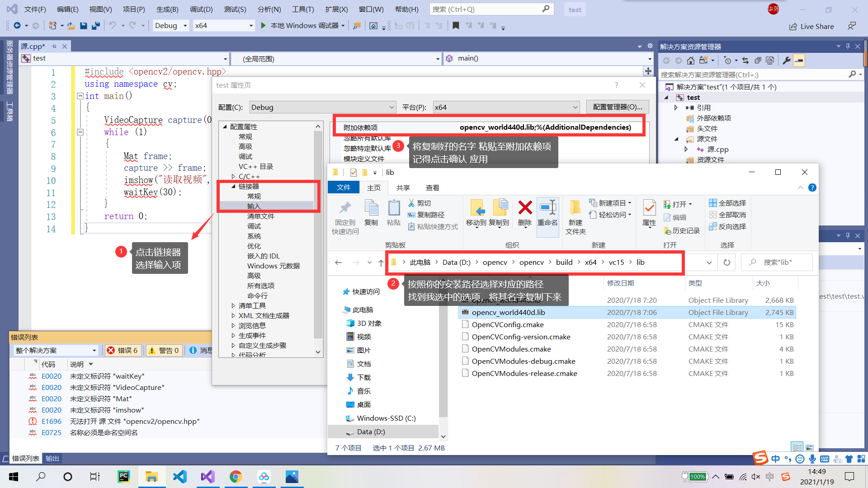The height and width of the screenshot is (488, 868).
Task: Open the Tools menu in Visual Studio
Action: pos(303,9)
